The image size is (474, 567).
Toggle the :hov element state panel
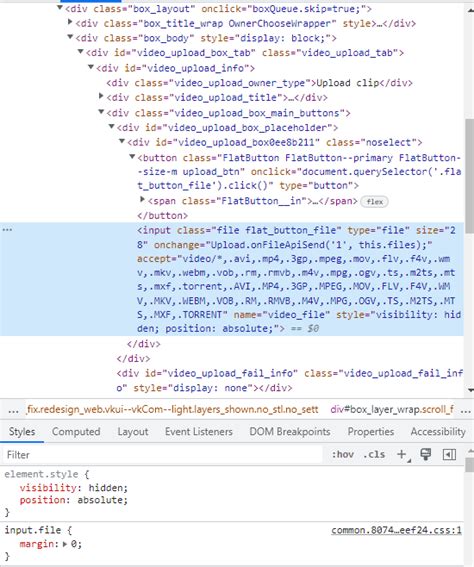coord(343,455)
